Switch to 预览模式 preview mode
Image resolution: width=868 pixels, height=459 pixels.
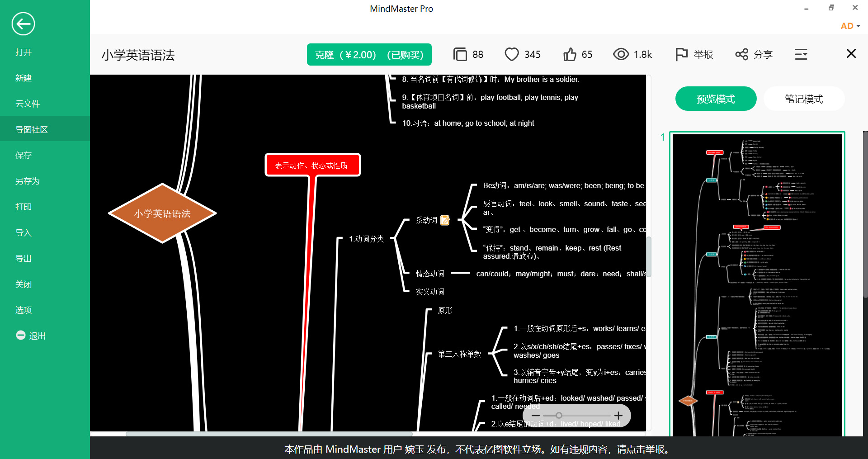(x=716, y=99)
